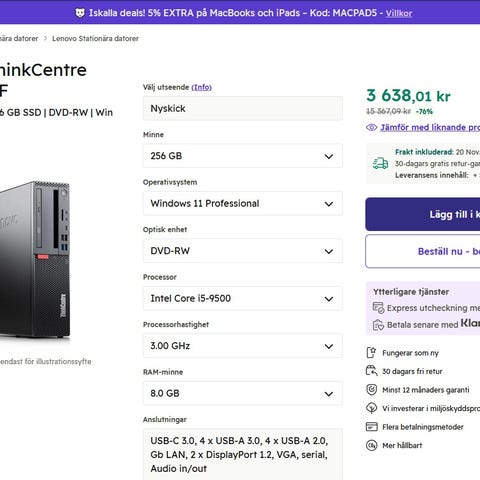Expand the Processor Intel Core i5-9500 dropdown
480x480 pixels.
tap(243, 298)
